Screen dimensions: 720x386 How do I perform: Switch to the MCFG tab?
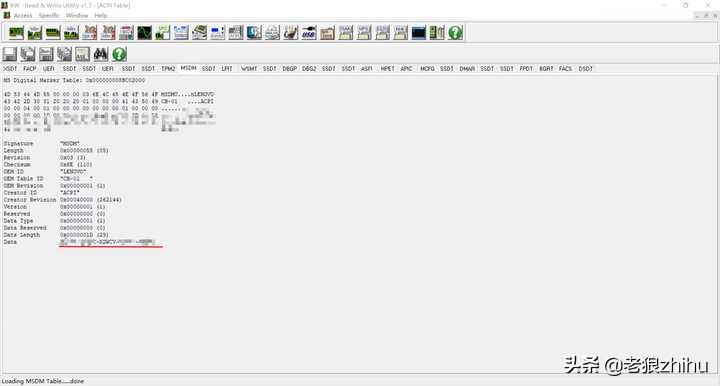427,69
